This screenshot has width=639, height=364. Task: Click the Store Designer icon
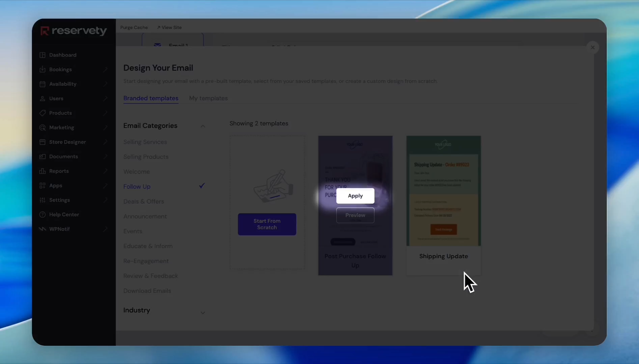(43, 142)
